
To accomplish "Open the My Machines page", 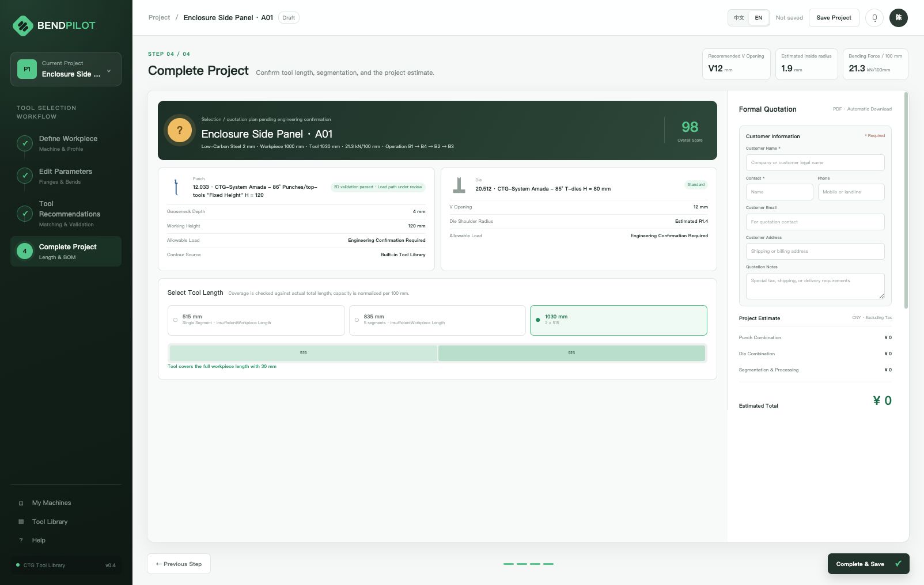I will (x=66, y=503).
